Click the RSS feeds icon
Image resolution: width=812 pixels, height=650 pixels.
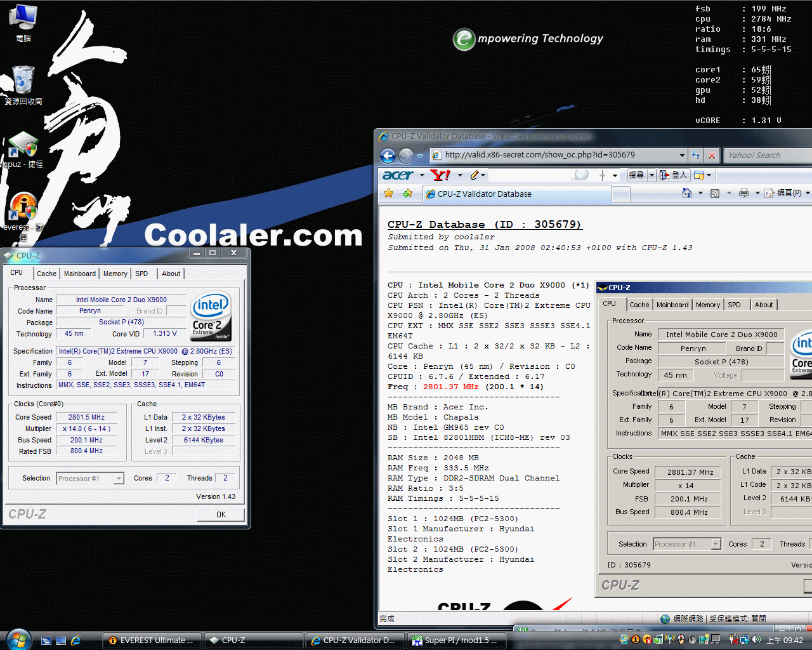(715, 193)
